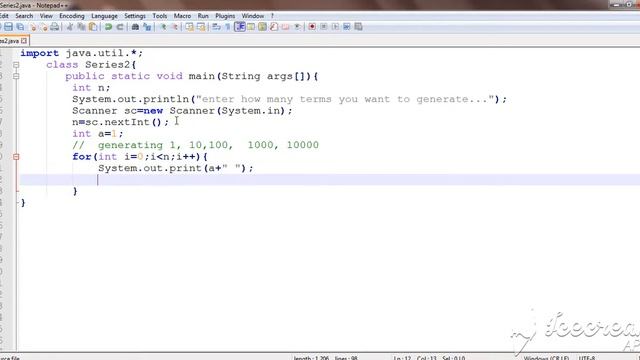Screen dimensions: 640x360
Task: Open the ? help menu
Action: click(x=272, y=16)
